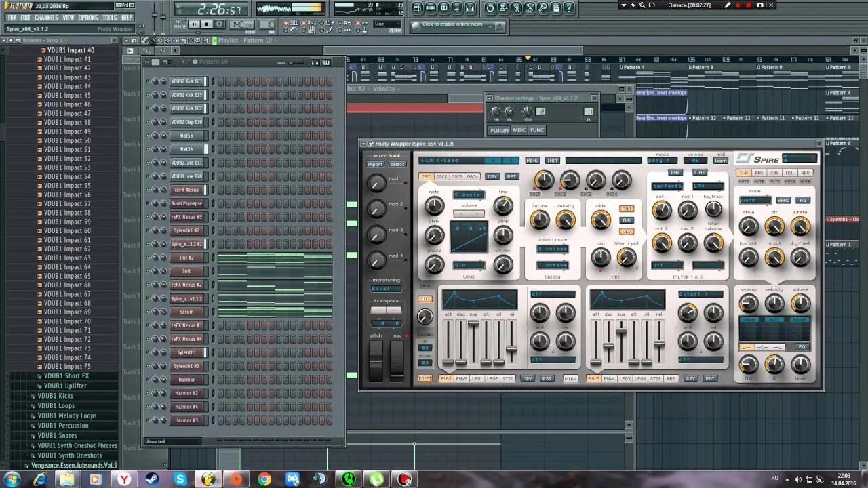The width and height of the screenshot is (868, 488).
Task: Open the MISC tab in Channel settings
Action: coord(519,130)
